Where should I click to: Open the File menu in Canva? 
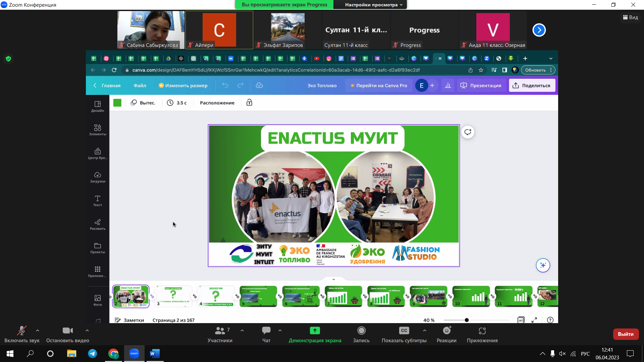coord(140,85)
